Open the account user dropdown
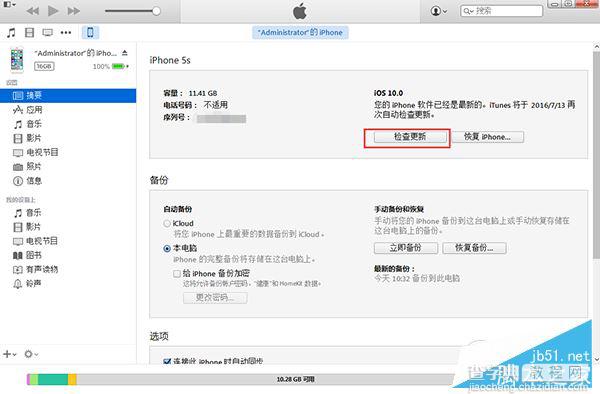 439,11
